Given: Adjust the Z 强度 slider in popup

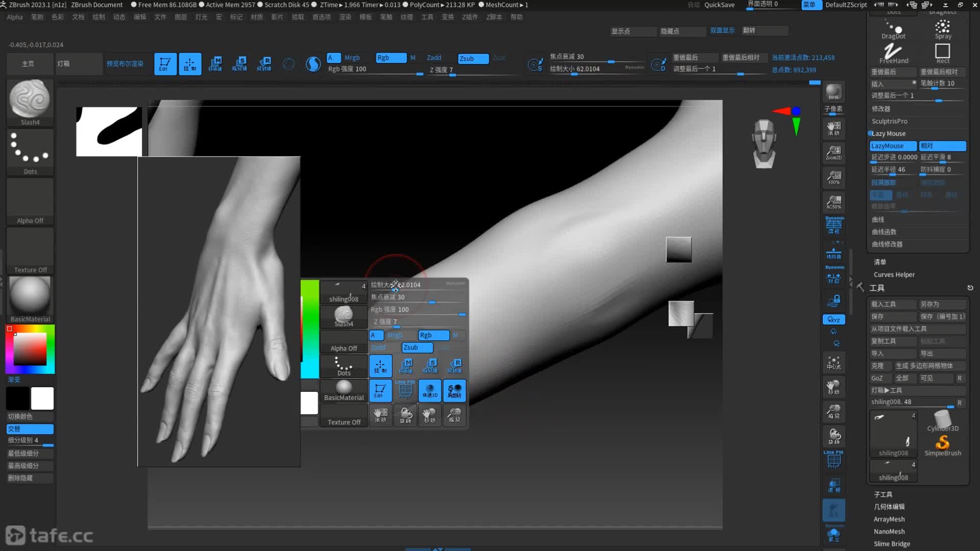Looking at the screenshot, I should click(418, 322).
